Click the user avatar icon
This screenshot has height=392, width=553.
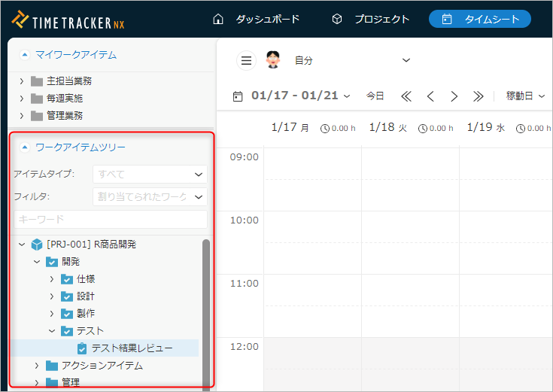[273, 60]
